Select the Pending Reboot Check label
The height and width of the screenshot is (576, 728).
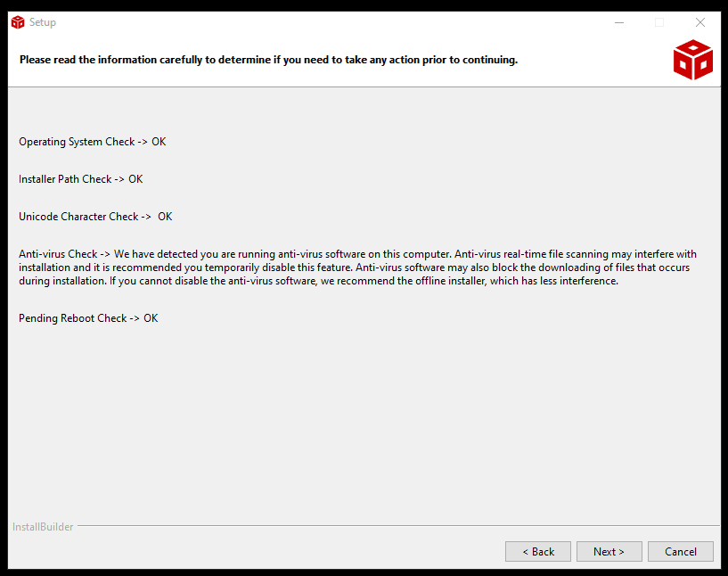tap(72, 318)
